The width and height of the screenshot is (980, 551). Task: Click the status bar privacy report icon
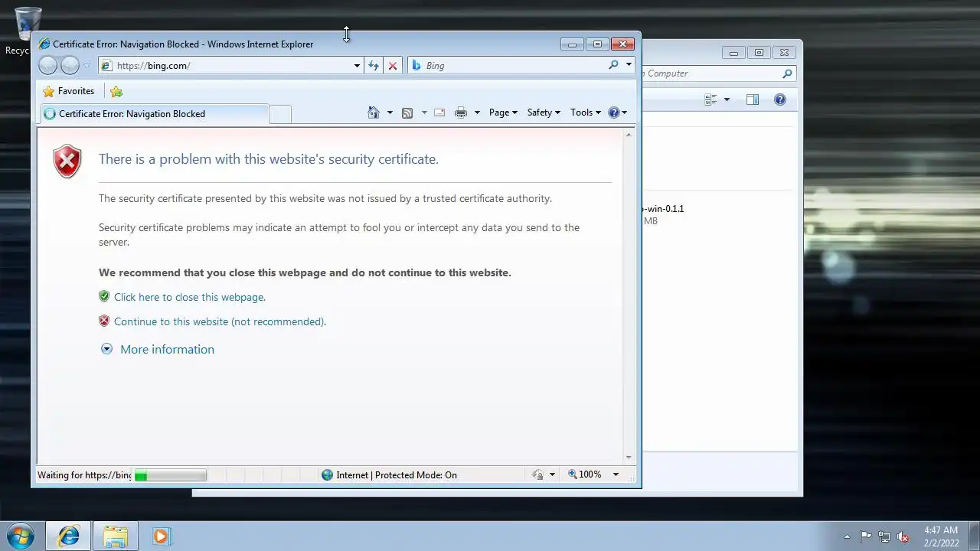[x=538, y=475]
